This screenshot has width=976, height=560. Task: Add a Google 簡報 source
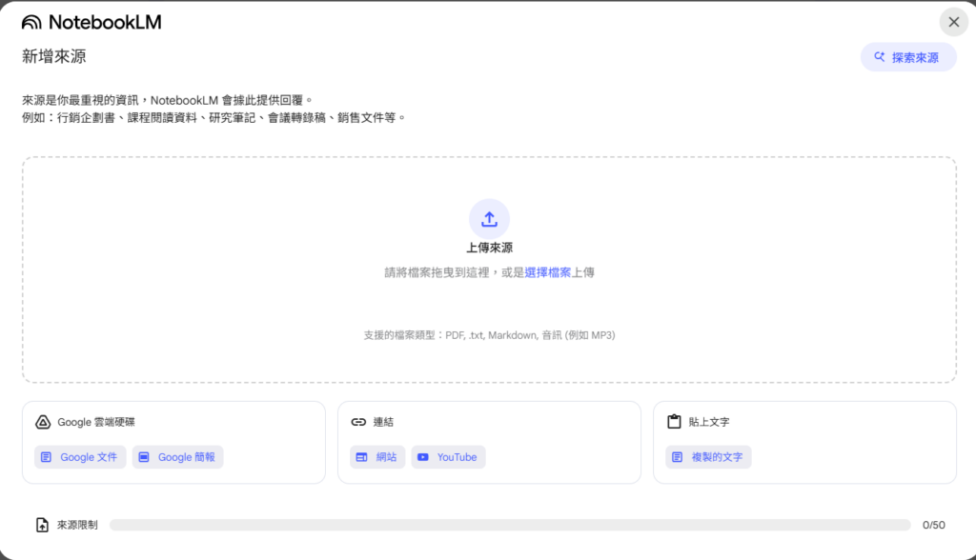tap(178, 457)
